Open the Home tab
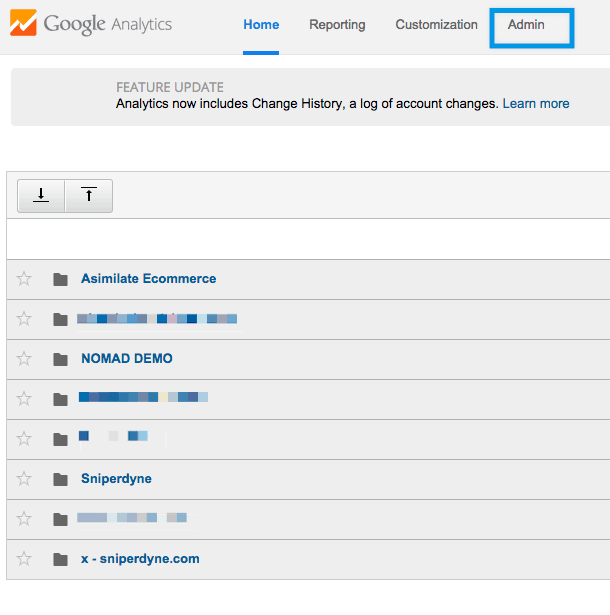 (261, 24)
